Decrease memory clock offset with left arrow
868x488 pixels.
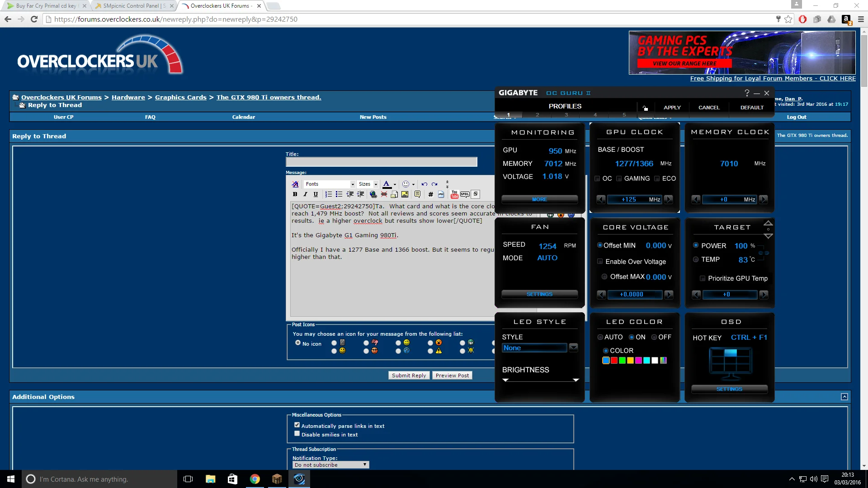(696, 199)
